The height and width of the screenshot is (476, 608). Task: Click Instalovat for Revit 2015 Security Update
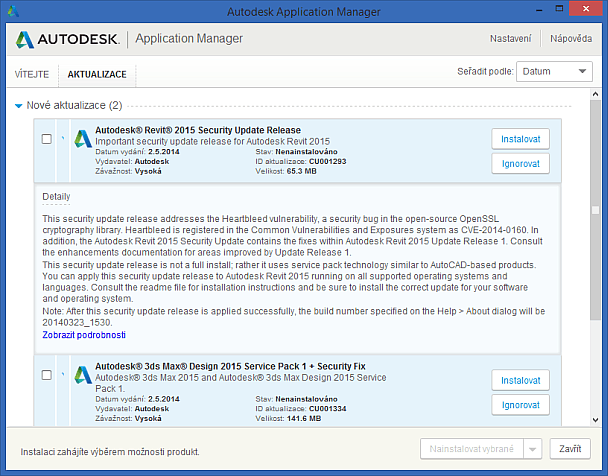[x=520, y=139]
